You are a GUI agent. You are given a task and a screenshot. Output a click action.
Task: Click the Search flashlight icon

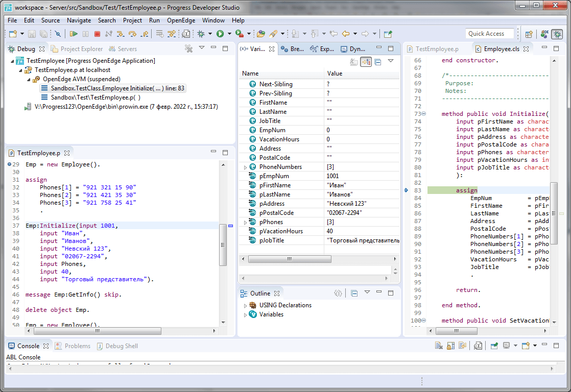(x=273, y=34)
